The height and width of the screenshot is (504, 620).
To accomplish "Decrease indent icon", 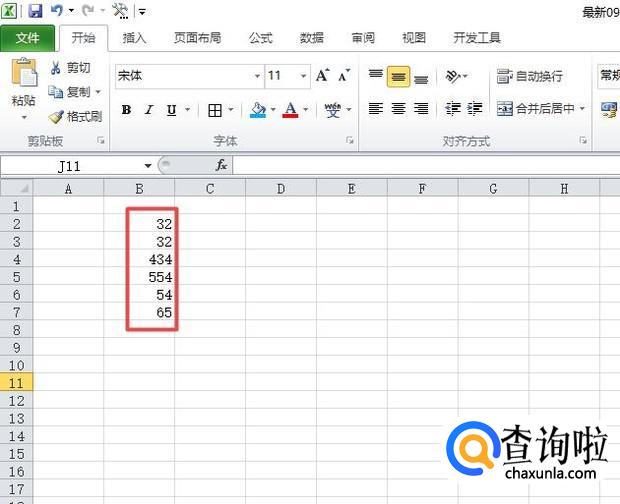I will point(453,108).
